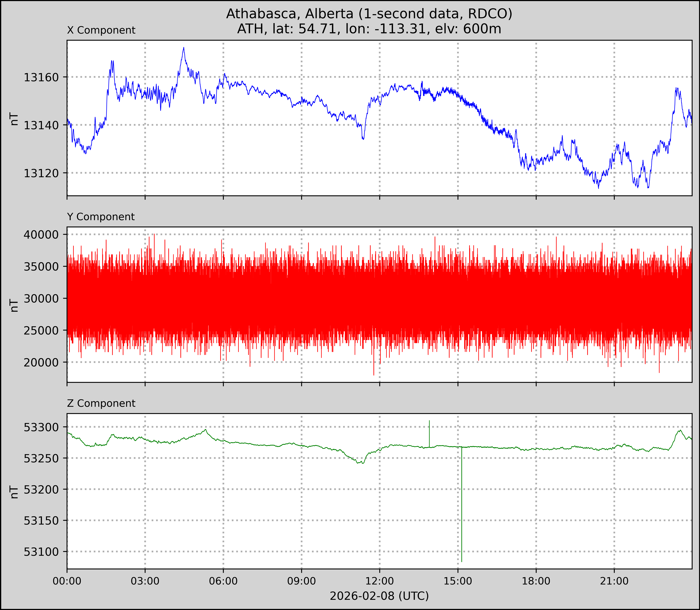Click the upward green spike near 14:00
The height and width of the screenshot is (610, 700).
pyautogui.click(x=429, y=432)
